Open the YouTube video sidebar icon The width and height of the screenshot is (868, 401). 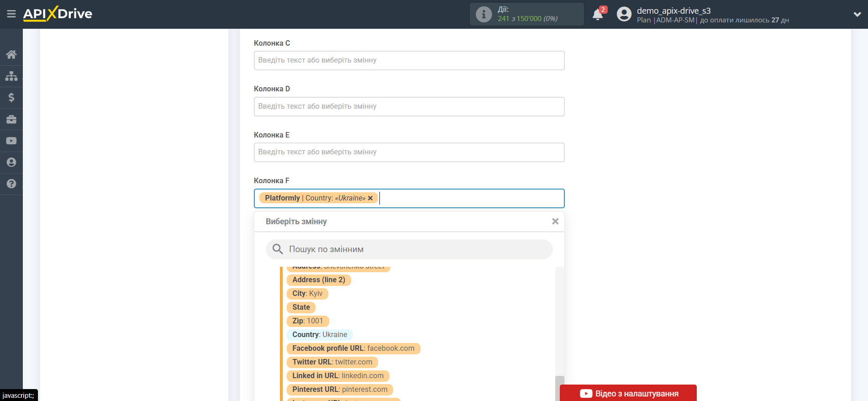pyautogui.click(x=11, y=141)
